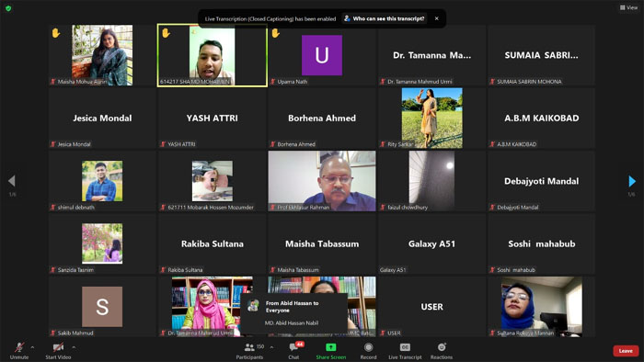Click the red Leave button
The width and height of the screenshot is (644, 362).
[626, 351]
